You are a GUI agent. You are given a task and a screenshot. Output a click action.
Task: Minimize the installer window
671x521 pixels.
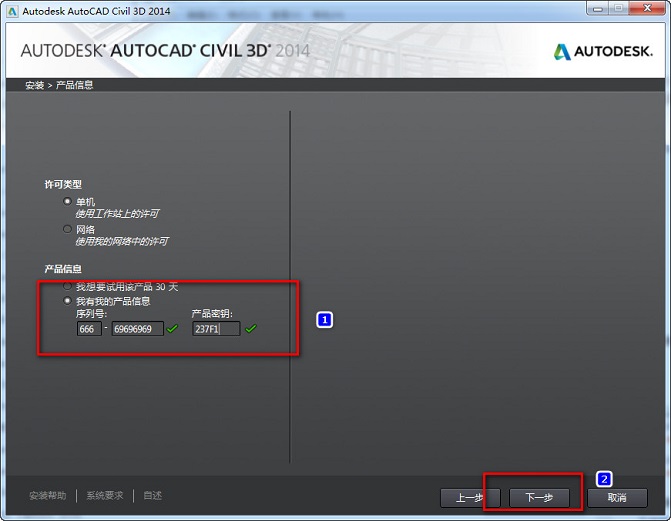[x=598, y=8]
